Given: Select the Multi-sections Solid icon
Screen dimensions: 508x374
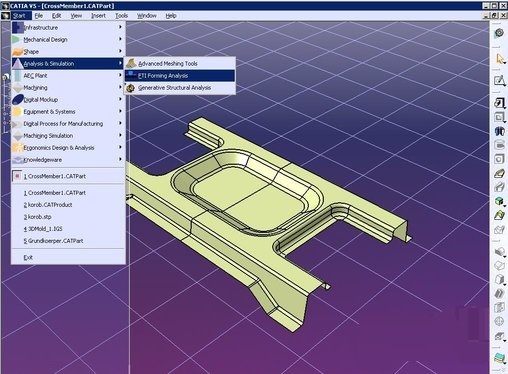Looking at the screenshot, I should [x=499, y=215].
